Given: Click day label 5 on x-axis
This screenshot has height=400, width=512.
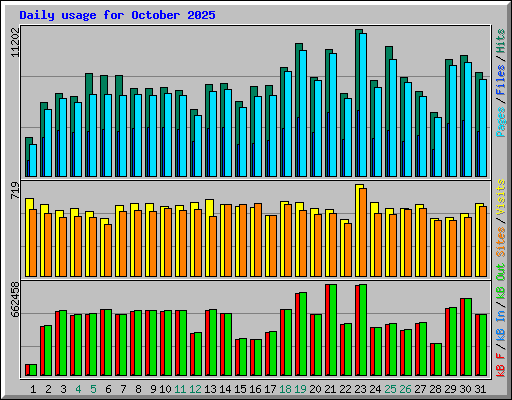Looking at the screenshot, I should [93, 389].
